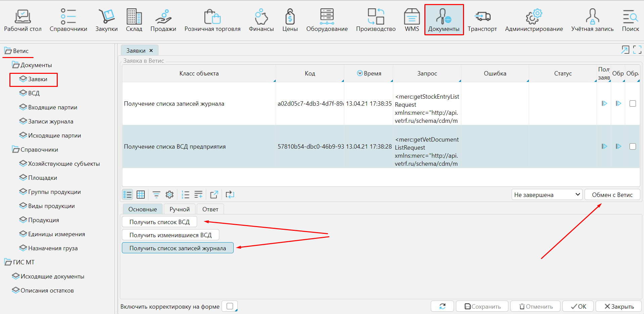Image resolution: width=644 pixels, height=314 pixels.
Task: Open the 'Не завершена' status dropdown
Action: (x=546, y=195)
